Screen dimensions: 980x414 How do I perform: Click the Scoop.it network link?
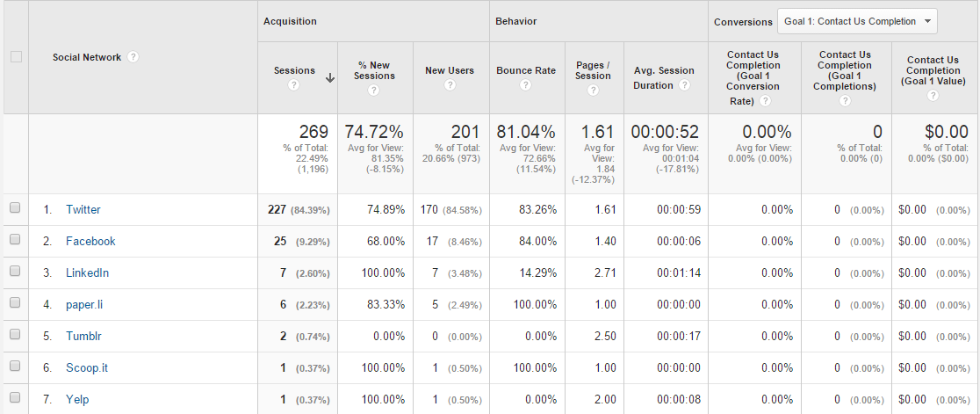(87, 367)
